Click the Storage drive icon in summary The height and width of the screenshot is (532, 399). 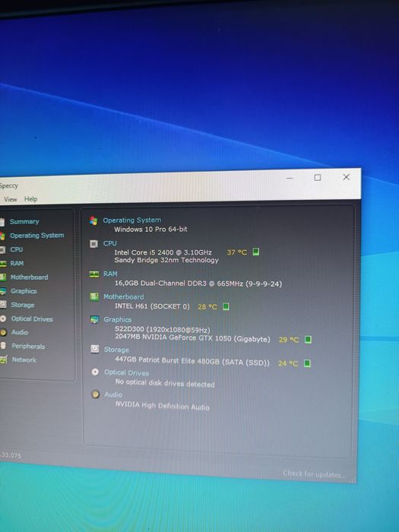95,349
